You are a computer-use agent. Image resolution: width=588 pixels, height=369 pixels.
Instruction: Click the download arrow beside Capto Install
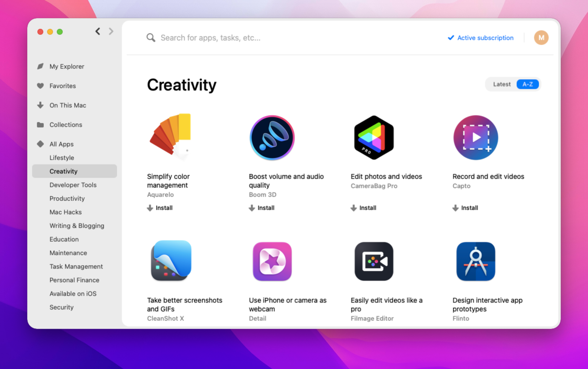(x=455, y=208)
